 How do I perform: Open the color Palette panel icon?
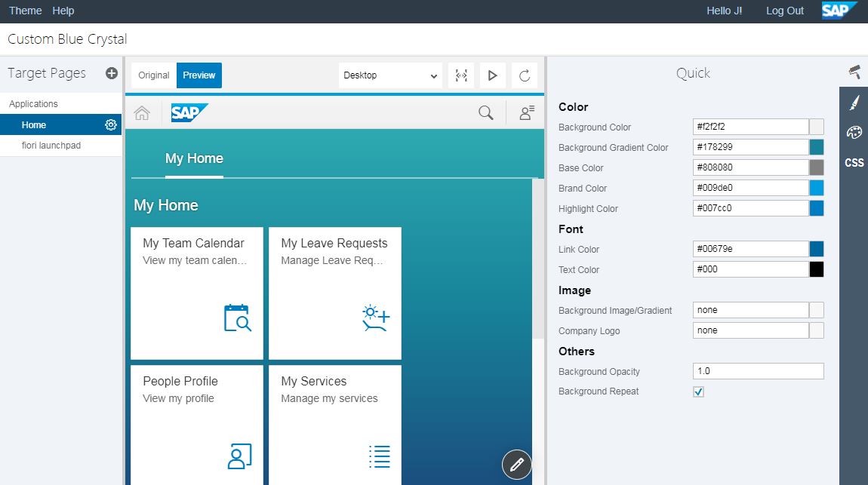click(x=854, y=131)
